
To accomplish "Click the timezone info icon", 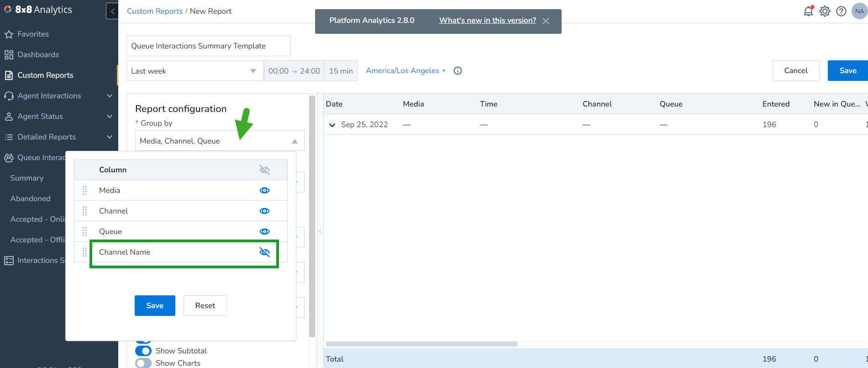I will 458,70.
